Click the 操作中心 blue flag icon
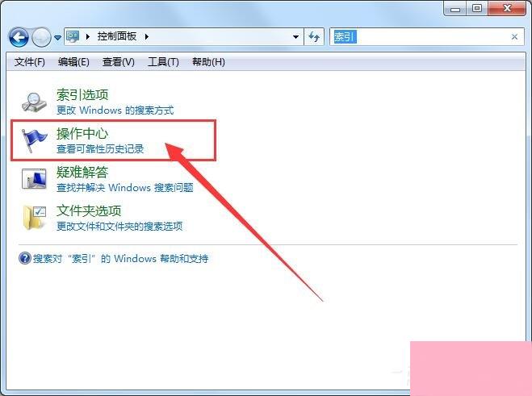The height and width of the screenshot is (396, 532). click(x=34, y=140)
